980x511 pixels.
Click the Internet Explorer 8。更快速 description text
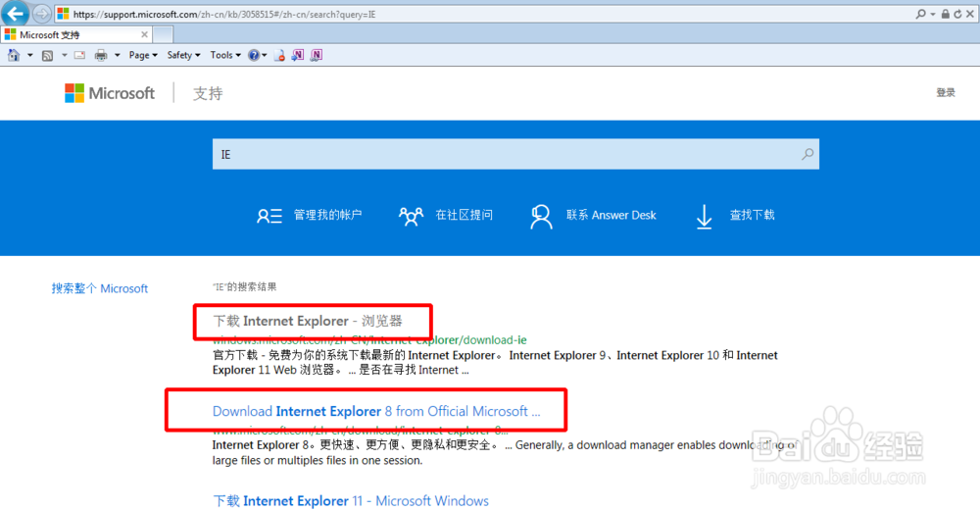coord(505,453)
